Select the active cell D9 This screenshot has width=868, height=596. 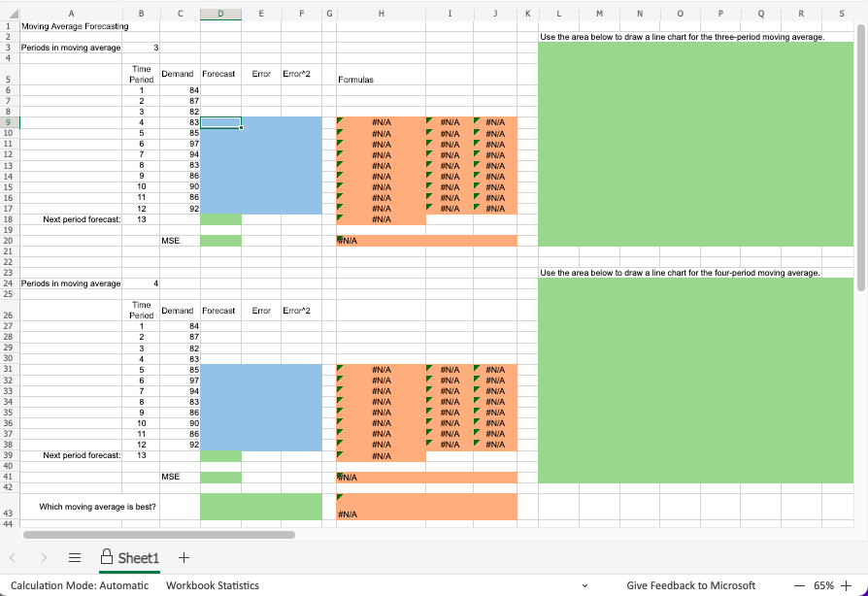pos(220,122)
